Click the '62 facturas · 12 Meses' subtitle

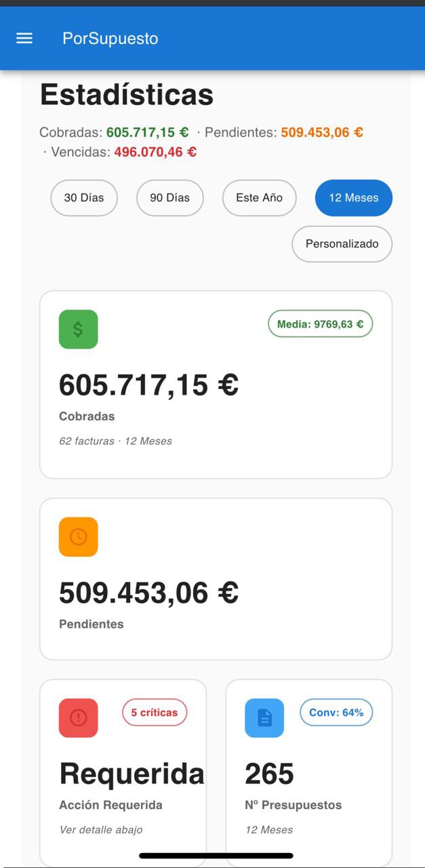coord(115,441)
